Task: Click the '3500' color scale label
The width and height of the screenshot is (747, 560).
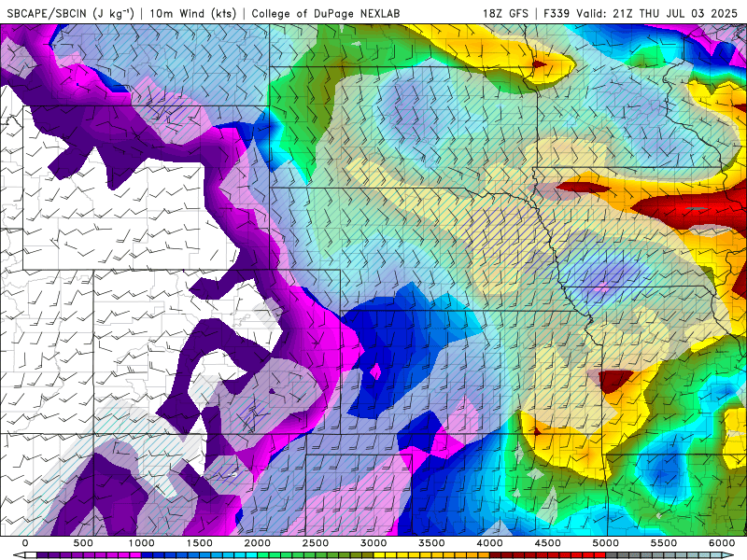Action: point(431,543)
